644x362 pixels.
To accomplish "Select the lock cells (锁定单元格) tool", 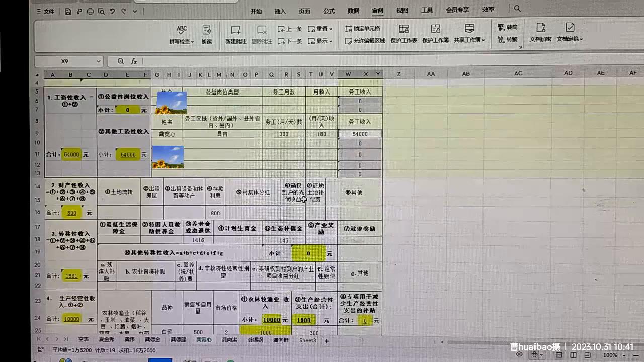I will tap(363, 29).
